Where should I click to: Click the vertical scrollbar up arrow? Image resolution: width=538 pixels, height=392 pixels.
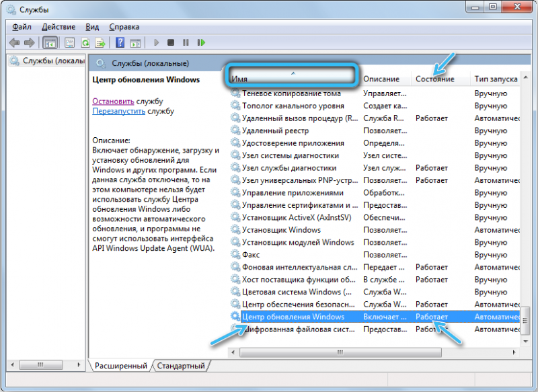tap(525, 77)
